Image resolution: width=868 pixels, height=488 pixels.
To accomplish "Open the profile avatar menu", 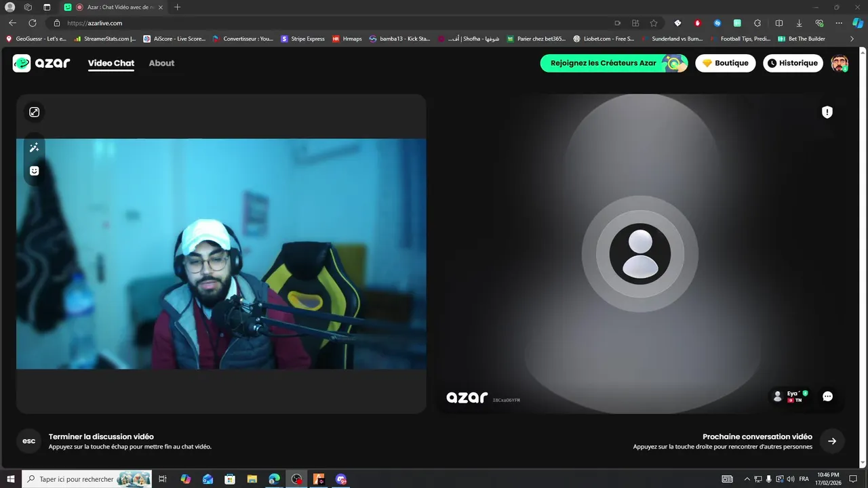I will pos(840,63).
